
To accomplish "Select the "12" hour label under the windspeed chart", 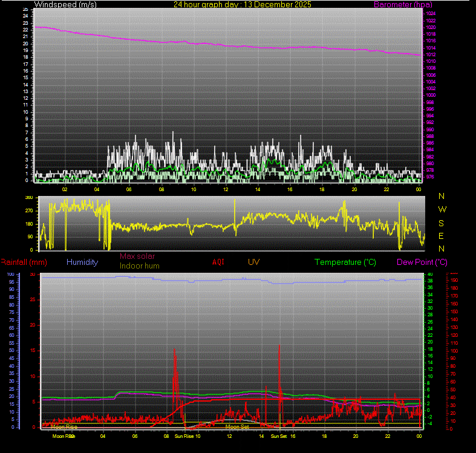I will click(226, 189).
